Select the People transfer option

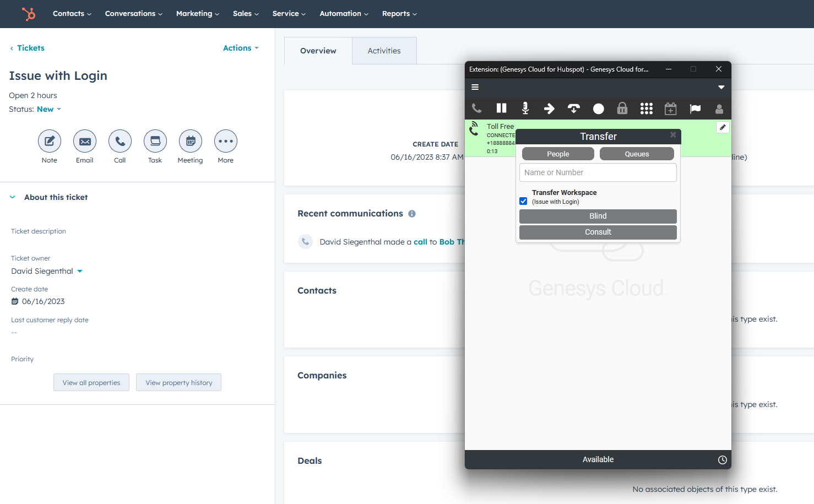(x=558, y=154)
